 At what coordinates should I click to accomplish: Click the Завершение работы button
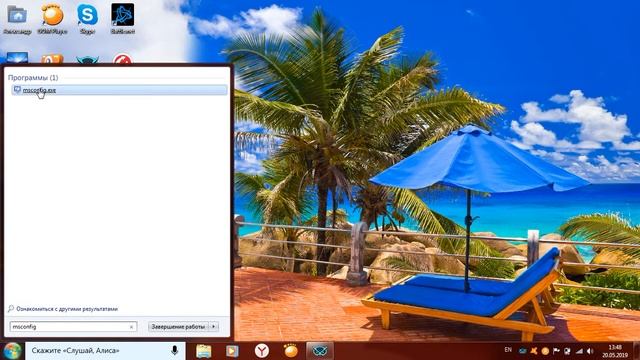pyautogui.click(x=178, y=327)
